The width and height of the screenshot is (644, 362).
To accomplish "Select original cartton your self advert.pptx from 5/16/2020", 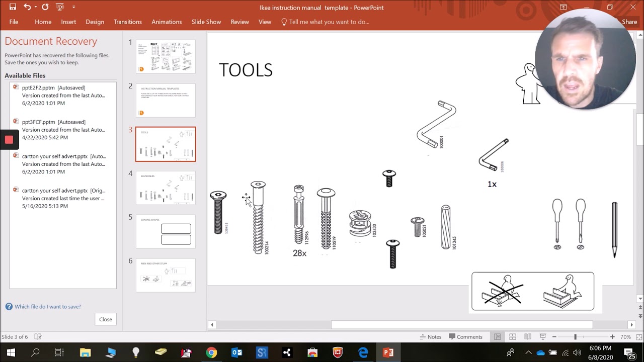I will 63,198.
